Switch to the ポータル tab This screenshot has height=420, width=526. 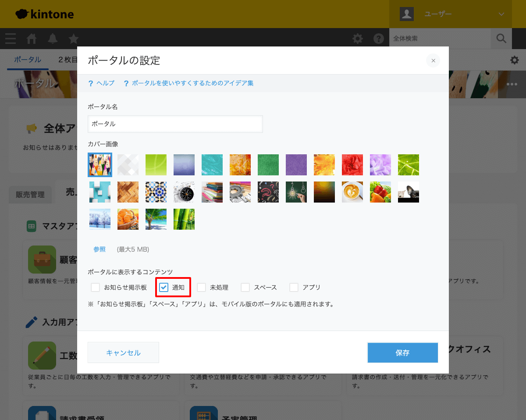(27, 59)
